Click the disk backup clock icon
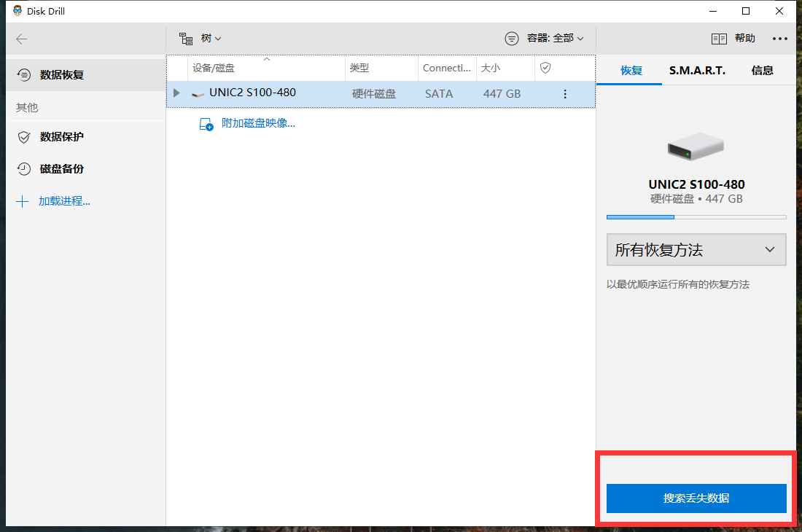Viewport: 802px width, 532px height. click(24, 169)
